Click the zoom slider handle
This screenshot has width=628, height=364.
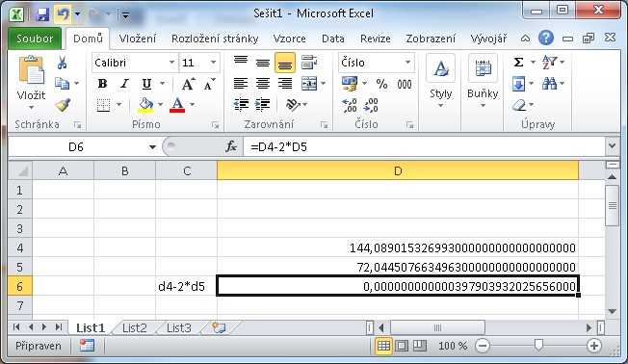(538, 345)
